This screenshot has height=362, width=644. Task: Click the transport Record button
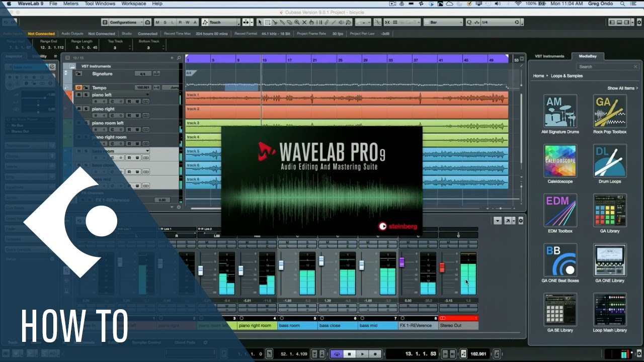pyautogui.click(x=375, y=354)
